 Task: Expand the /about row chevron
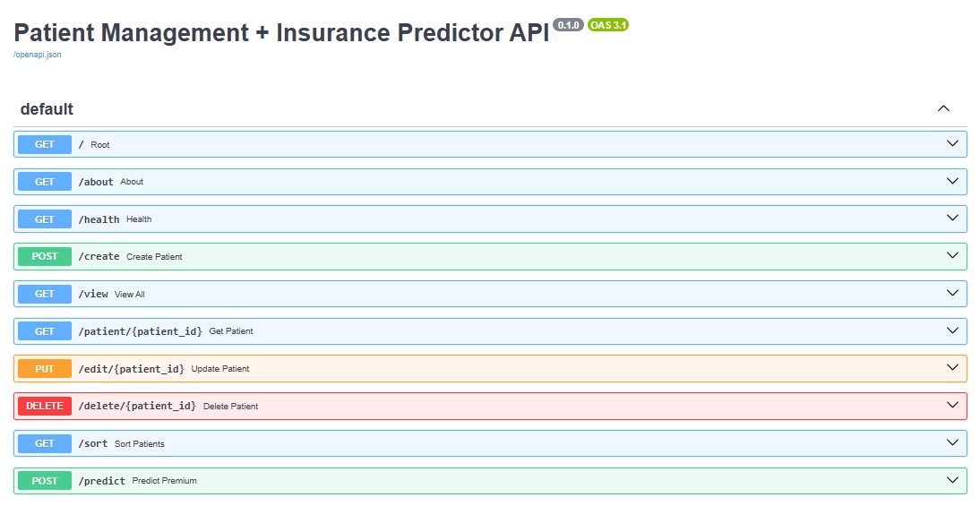click(952, 182)
